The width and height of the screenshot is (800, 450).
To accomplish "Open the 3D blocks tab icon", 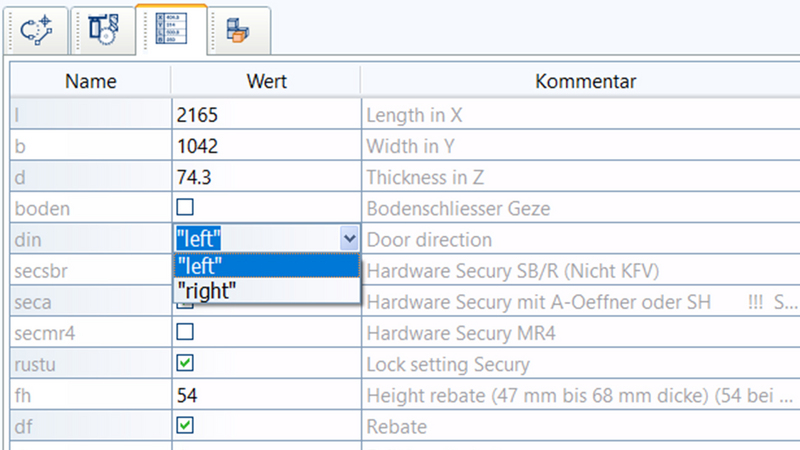I will click(x=237, y=31).
